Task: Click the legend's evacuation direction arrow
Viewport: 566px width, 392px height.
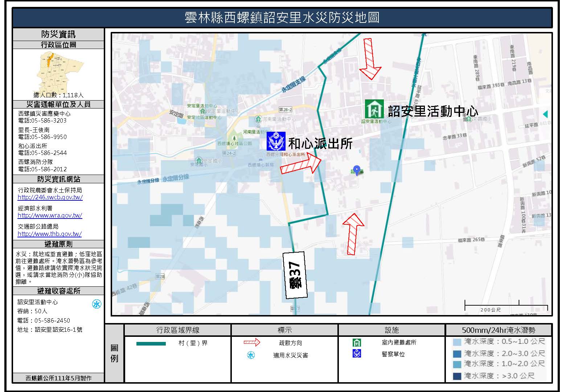Action: (x=252, y=342)
